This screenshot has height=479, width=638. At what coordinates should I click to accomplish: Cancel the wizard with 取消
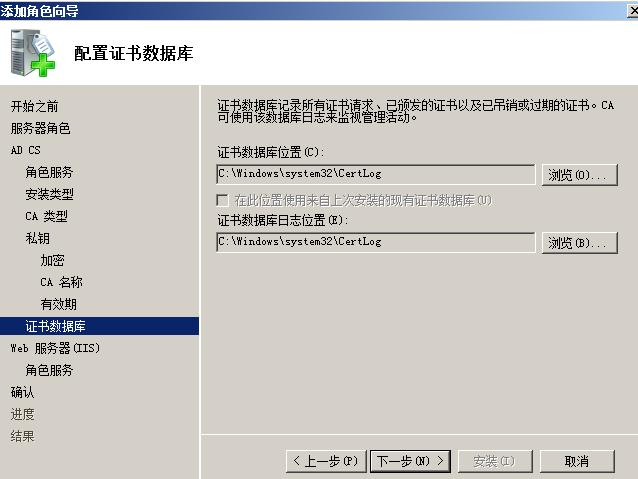click(577, 461)
